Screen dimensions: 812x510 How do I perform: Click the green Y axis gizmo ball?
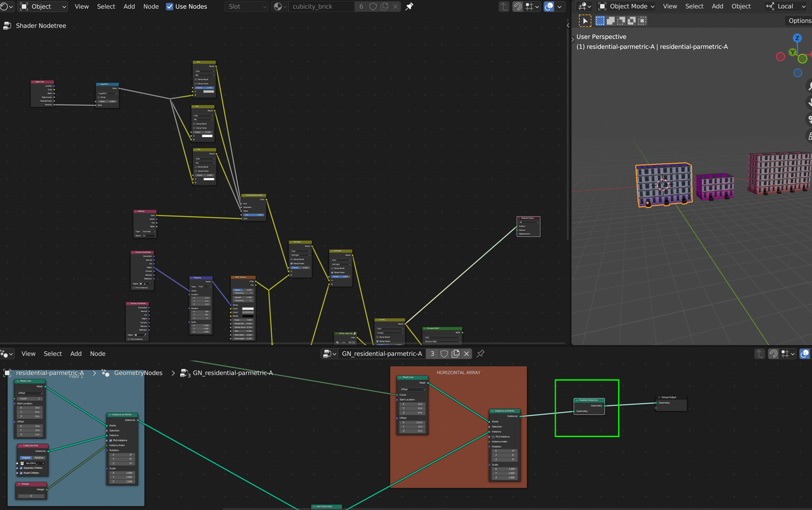coord(792,52)
